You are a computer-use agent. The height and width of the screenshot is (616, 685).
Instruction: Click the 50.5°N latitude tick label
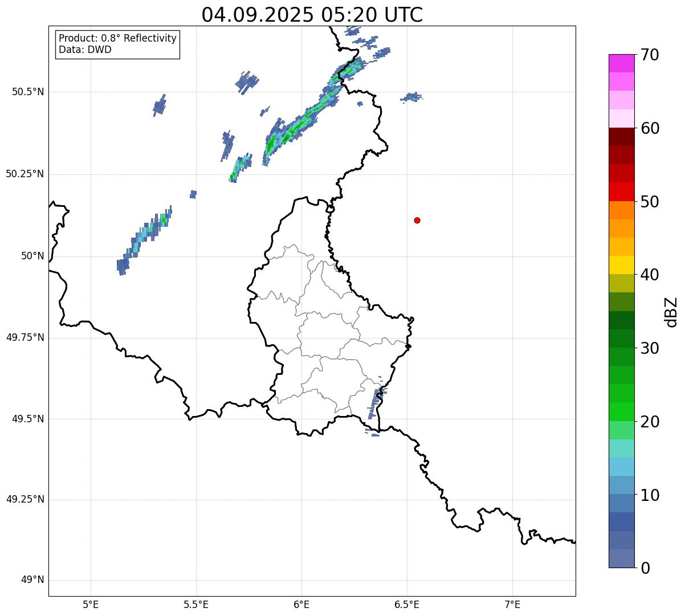(28, 92)
